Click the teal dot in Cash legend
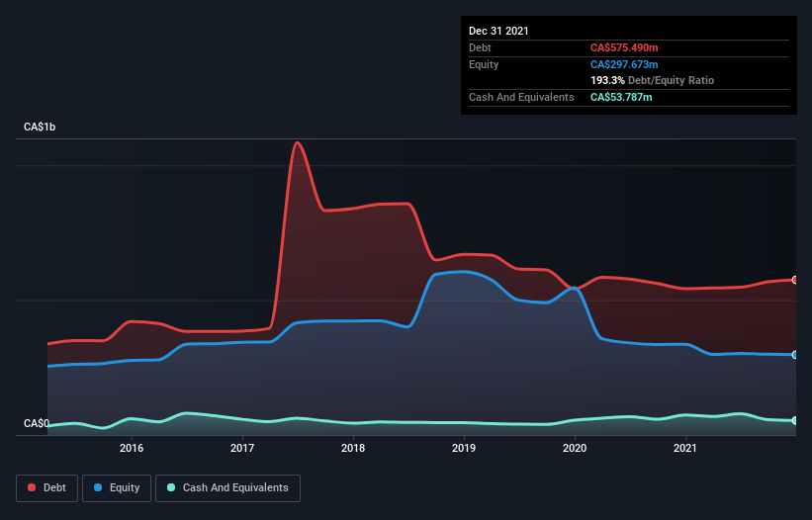This screenshot has height=520, width=812. [171, 487]
